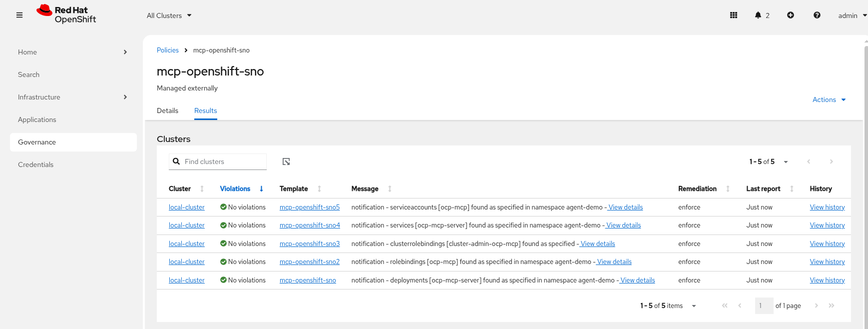868x329 pixels.
Task: Go to last page in bottom pagination
Action: (x=832, y=305)
